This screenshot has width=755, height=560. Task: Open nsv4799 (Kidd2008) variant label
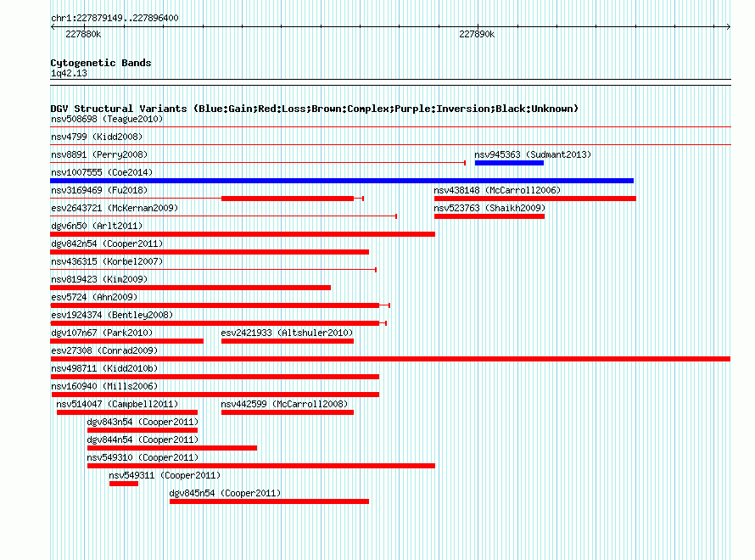(97, 137)
